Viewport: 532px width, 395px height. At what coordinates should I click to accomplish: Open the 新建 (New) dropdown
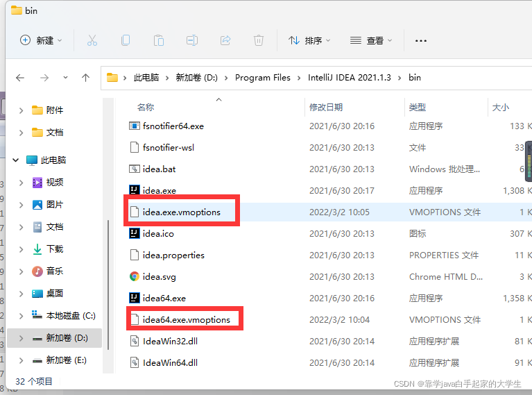41,40
